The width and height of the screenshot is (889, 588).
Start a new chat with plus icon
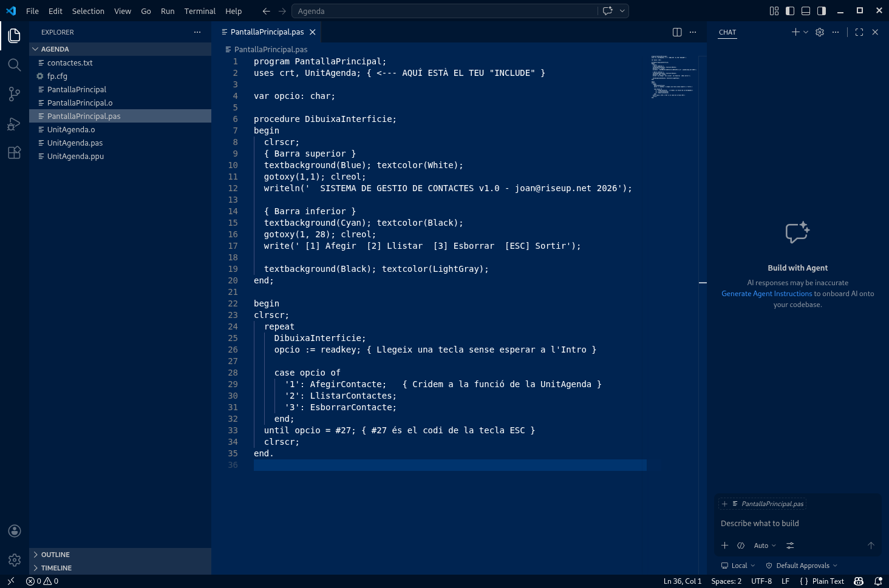(795, 32)
